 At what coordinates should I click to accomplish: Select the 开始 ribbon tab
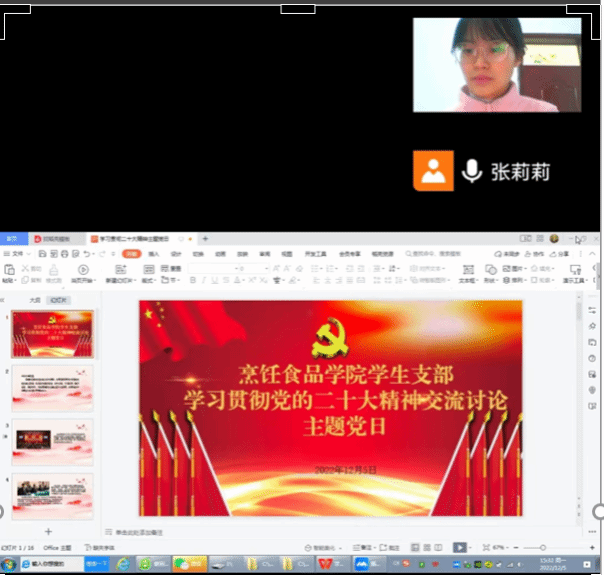130,254
